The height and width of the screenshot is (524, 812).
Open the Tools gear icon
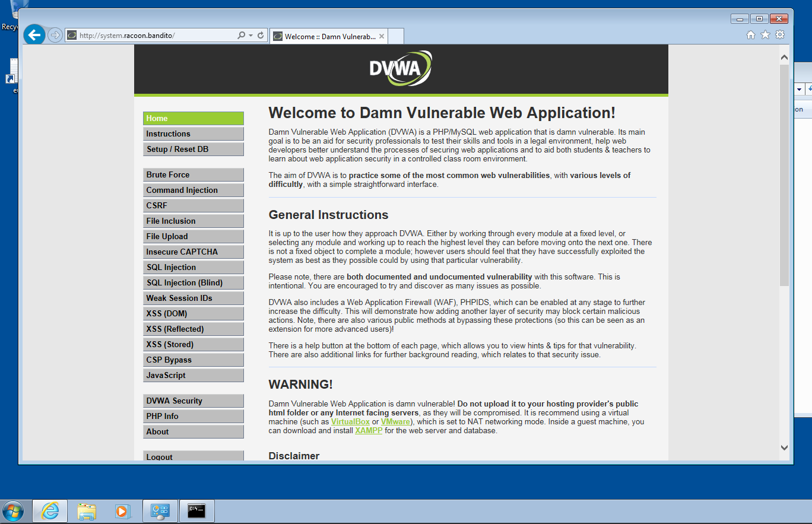780,35
